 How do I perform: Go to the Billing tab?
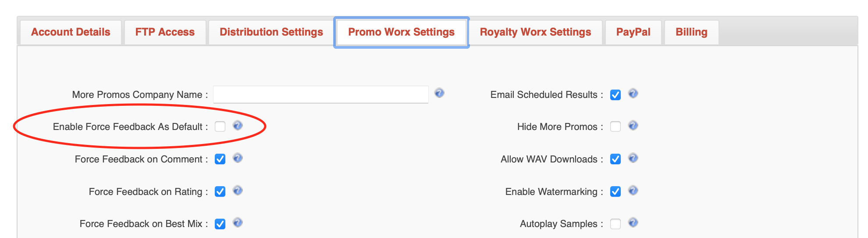(x=691, y=32)
